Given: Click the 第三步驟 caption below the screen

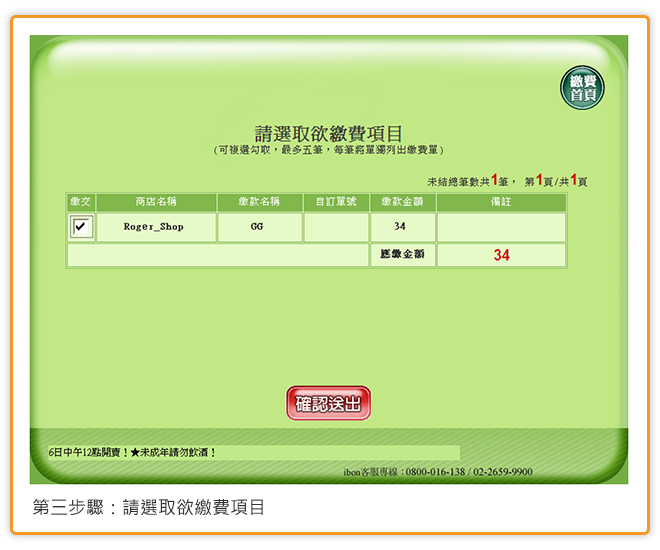Looking at the screenshot, I should pyautogui.click(x=149, y=507).
